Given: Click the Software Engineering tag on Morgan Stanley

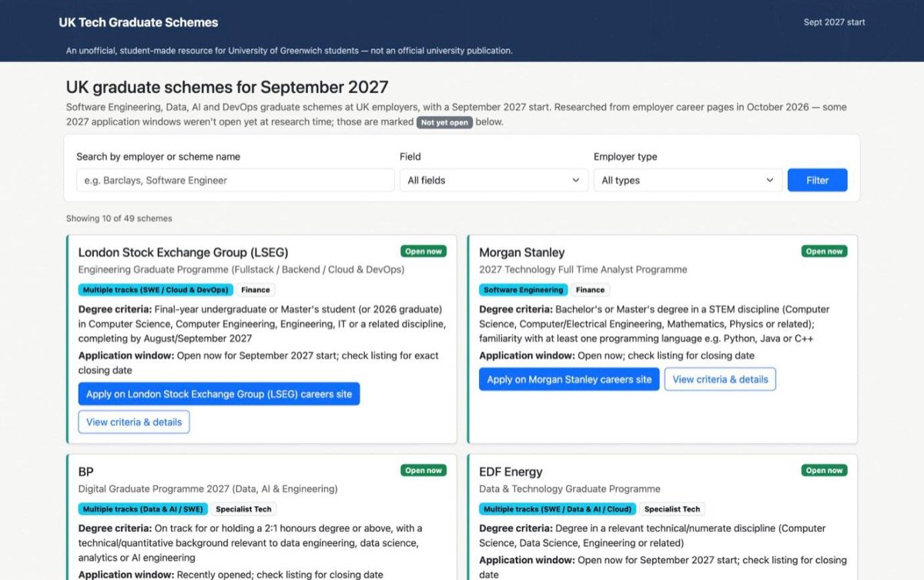Looking at the screenshot, I should pos(523,290).
